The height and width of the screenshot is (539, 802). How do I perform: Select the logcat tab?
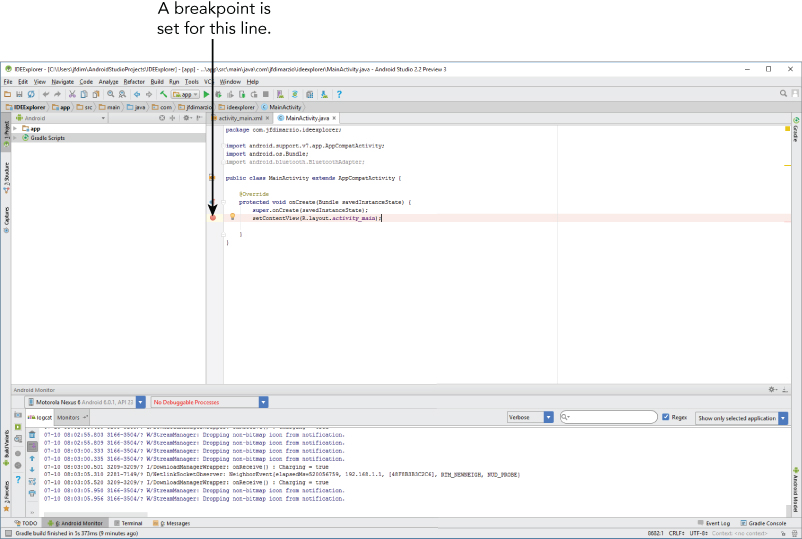40,418
